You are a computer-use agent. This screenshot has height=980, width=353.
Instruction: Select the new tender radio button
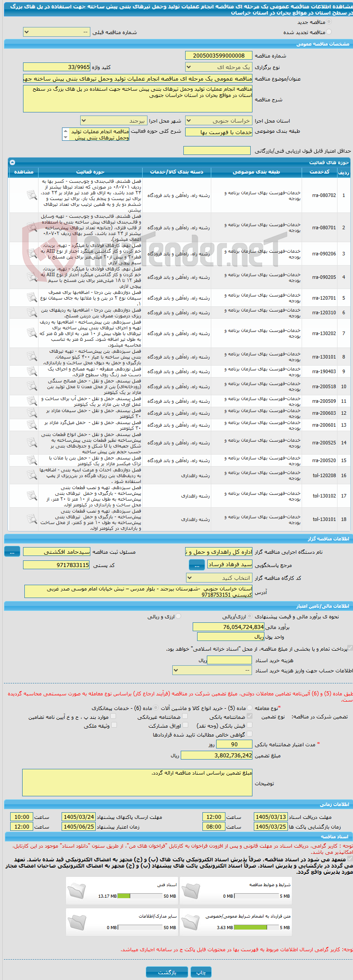pos(329,22)
